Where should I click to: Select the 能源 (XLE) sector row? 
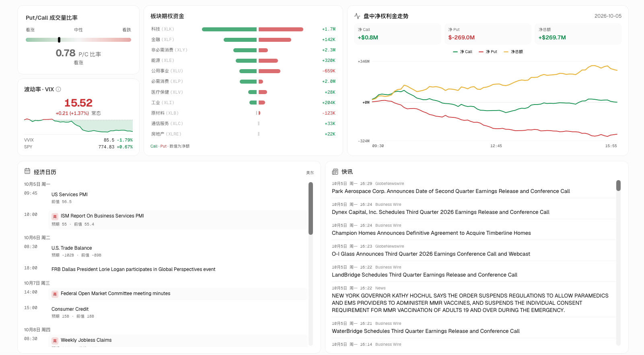243,61
